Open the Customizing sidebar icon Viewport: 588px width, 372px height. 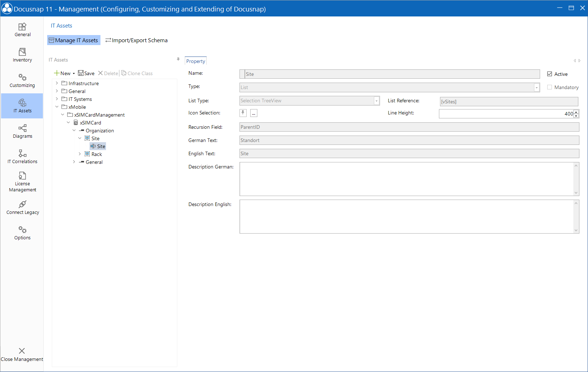pos(22,80)
